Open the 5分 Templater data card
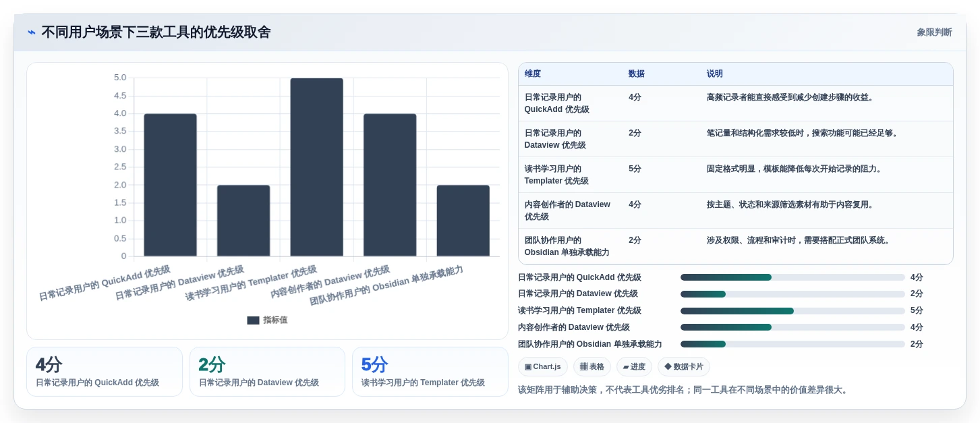The width and height of the screenshot is (980, 423). click(430, 372)
